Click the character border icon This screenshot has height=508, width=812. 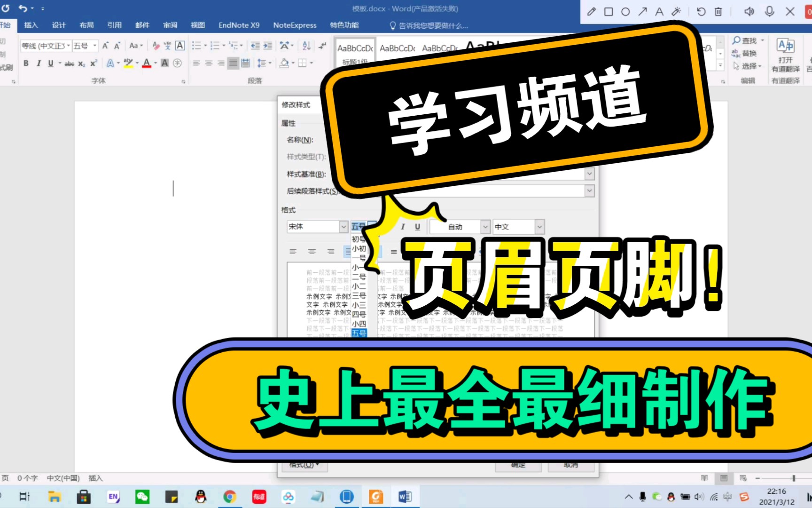pyautogui.click(x=180, y=46)
